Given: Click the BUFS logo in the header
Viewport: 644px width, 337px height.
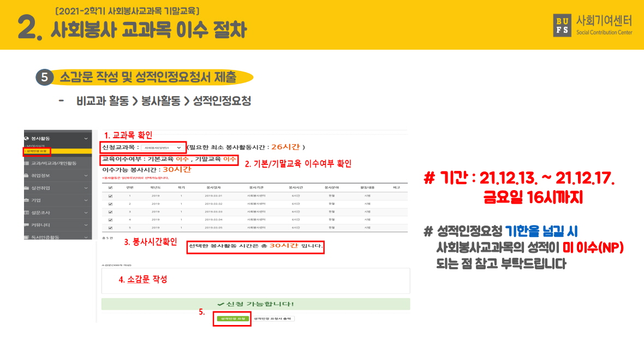Looking at the screenshot, I should 562,25.
